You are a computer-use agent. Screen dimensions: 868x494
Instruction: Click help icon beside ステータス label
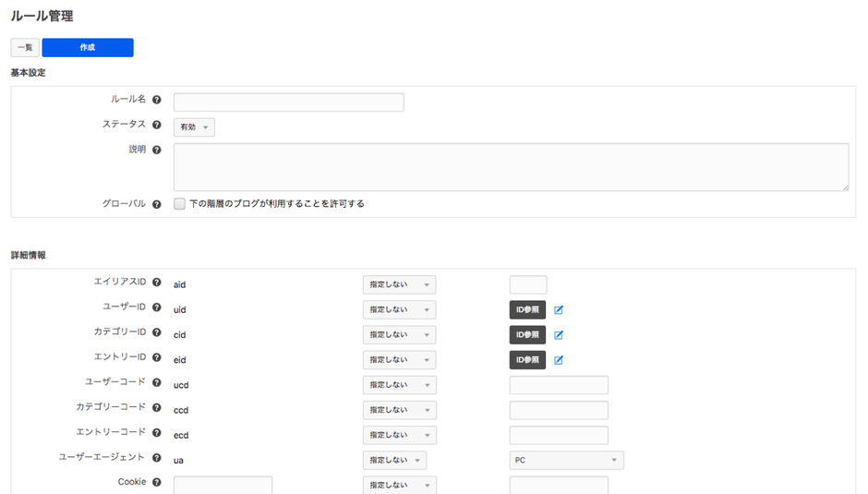[x=156, y=125]
